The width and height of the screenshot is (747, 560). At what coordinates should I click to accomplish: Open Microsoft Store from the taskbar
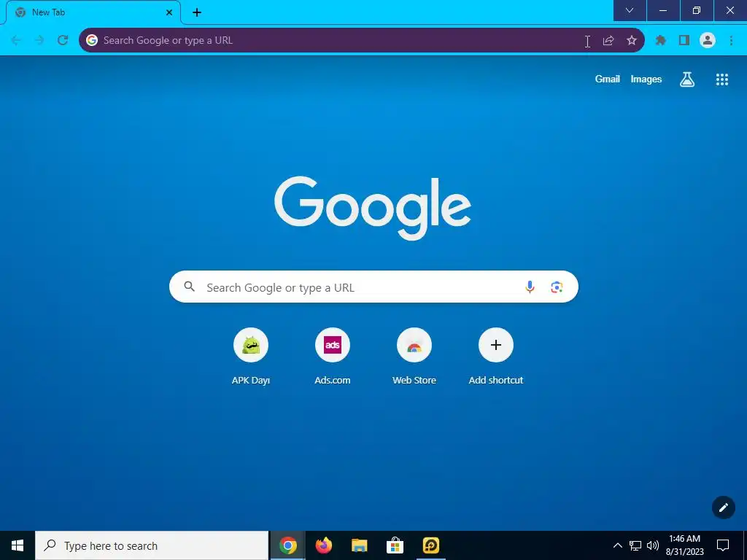click(x=395, y=545)
